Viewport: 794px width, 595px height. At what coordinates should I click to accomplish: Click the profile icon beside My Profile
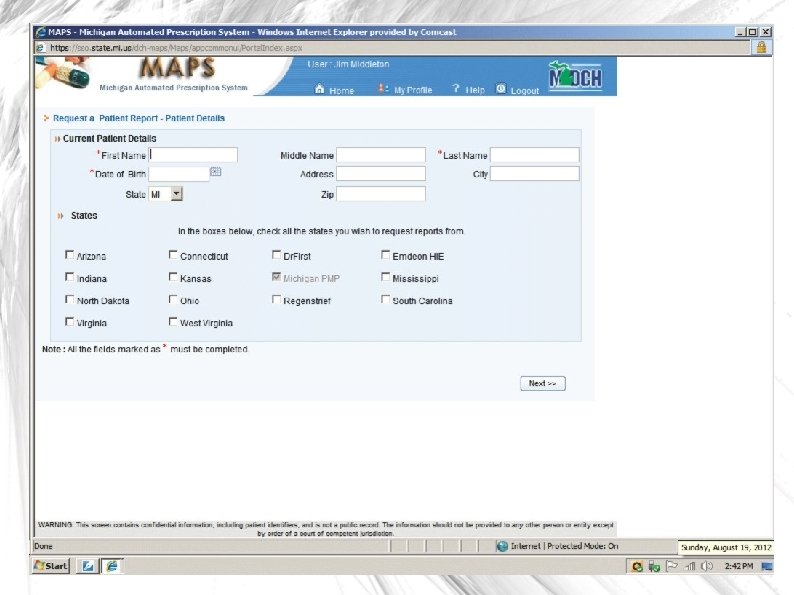point(383,89)
